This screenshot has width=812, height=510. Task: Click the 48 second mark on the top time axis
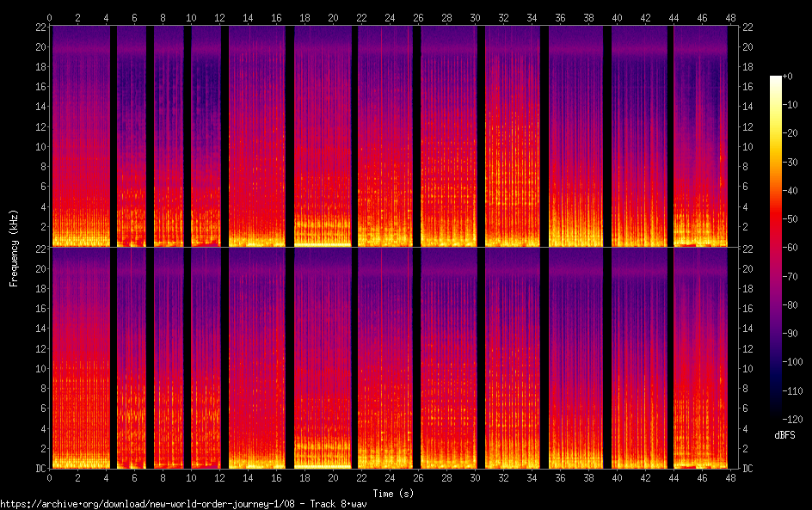pos(730,17)
